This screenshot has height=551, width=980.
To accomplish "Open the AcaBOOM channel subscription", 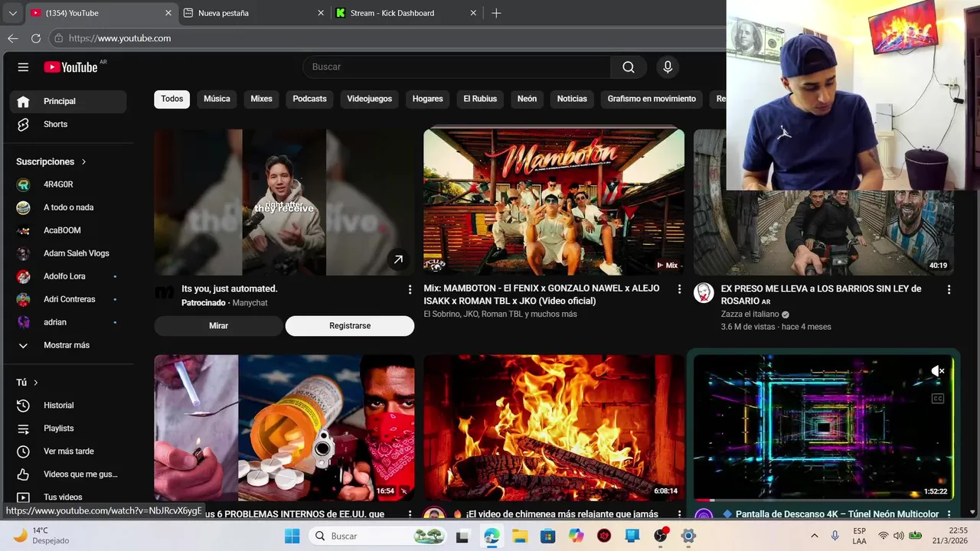I will [68, 230].
